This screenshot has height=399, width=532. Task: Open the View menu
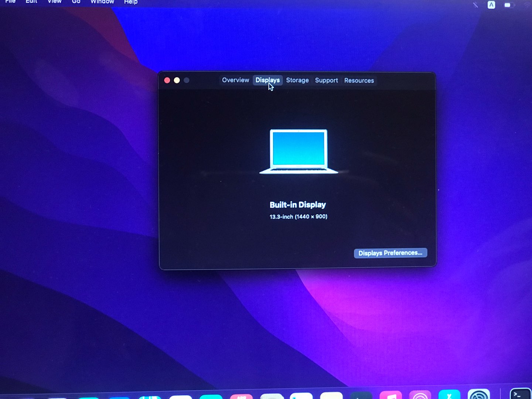point(54,2)
